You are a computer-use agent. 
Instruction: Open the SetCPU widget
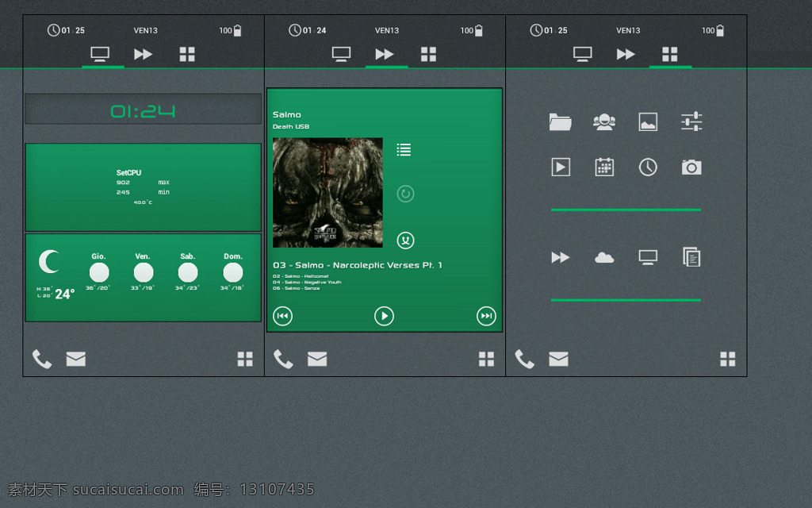pyautogui.click(x=143, y=187)
